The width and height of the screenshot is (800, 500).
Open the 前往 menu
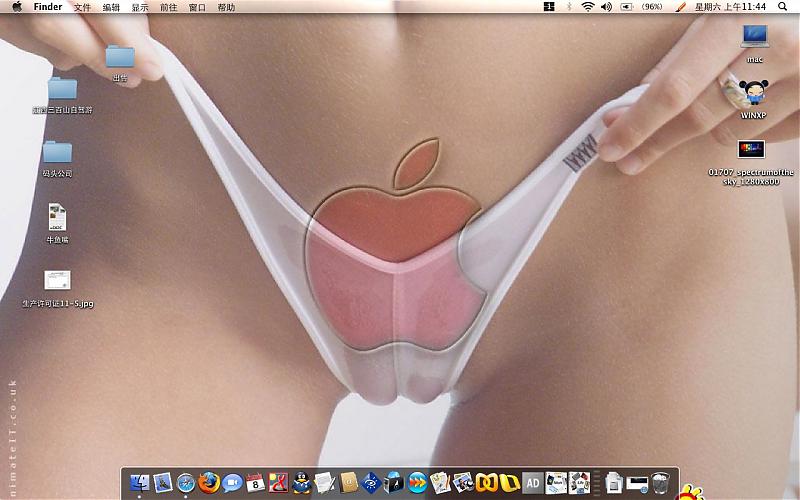[168, 7]
